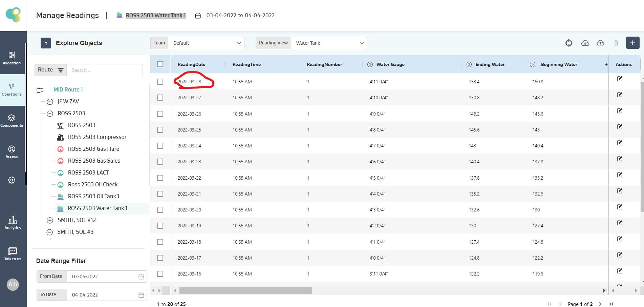This screenshot has height=307, width=644.
Task: Tick the select-all header checkbox
Action: (x=160, y=64)
